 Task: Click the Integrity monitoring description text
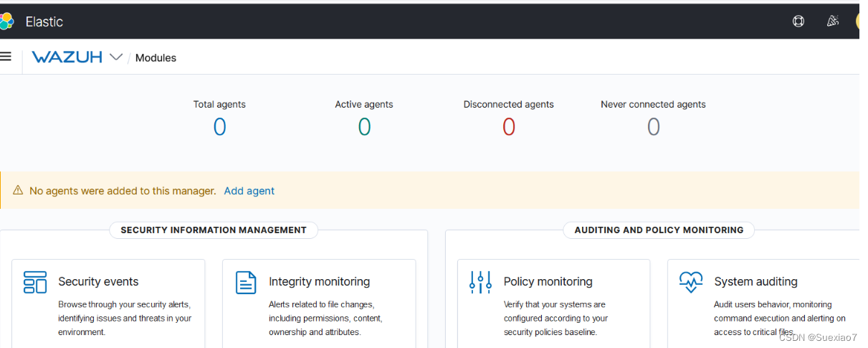326,319
